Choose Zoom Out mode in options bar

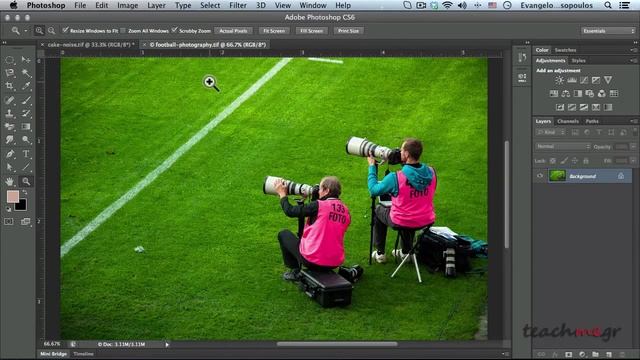tap(51, 31)
